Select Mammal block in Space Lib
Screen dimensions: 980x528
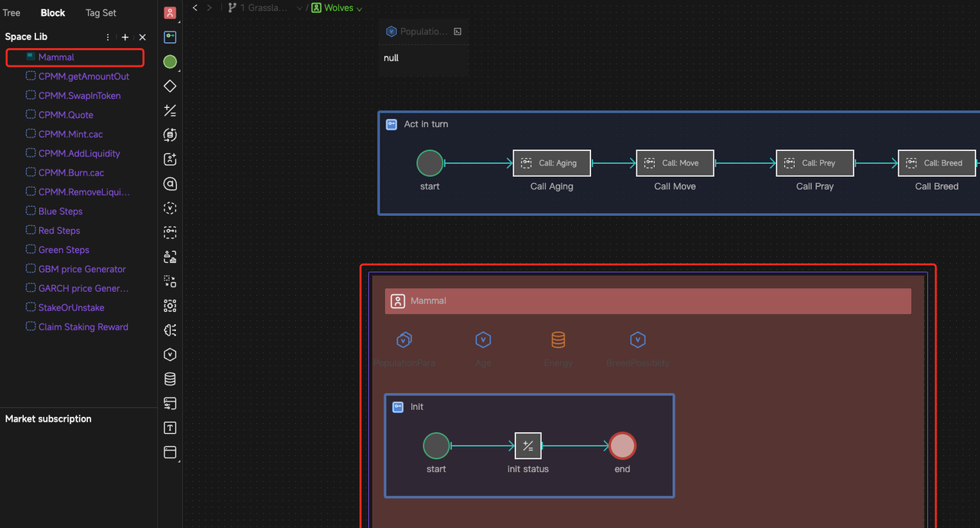point(56,57)
